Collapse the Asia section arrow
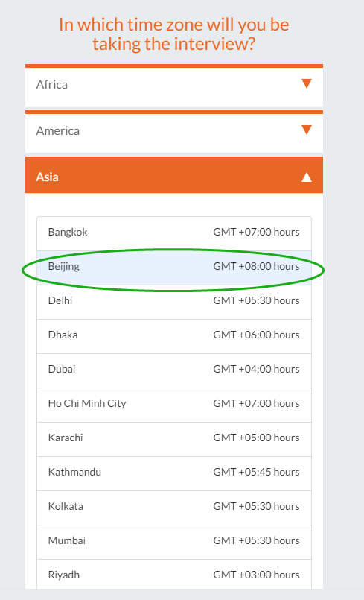364x600 pixels. point(306,177)
